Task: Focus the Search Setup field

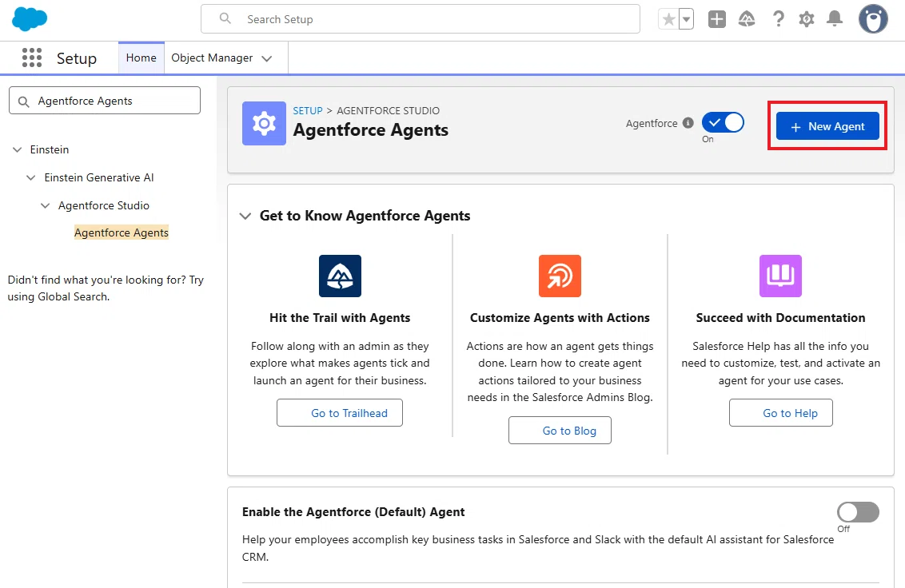Action: pyautogui.click(x=421, y=19)
